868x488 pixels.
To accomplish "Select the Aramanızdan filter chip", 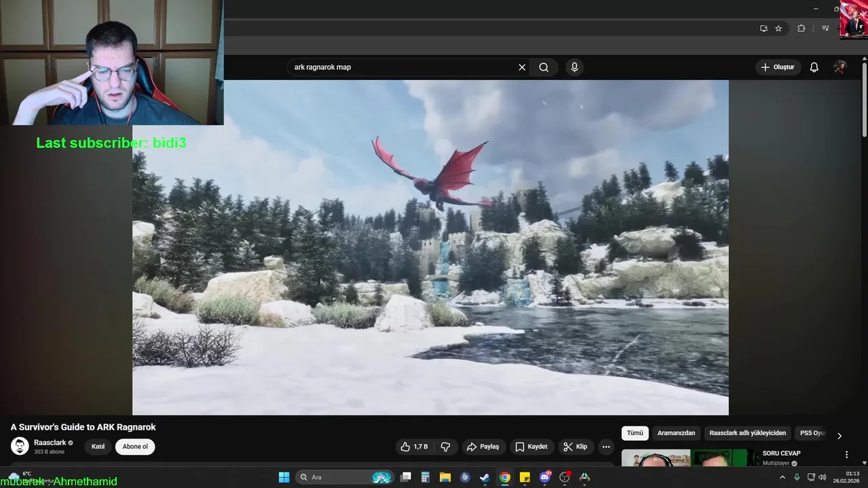I will (x=676, y=433).
